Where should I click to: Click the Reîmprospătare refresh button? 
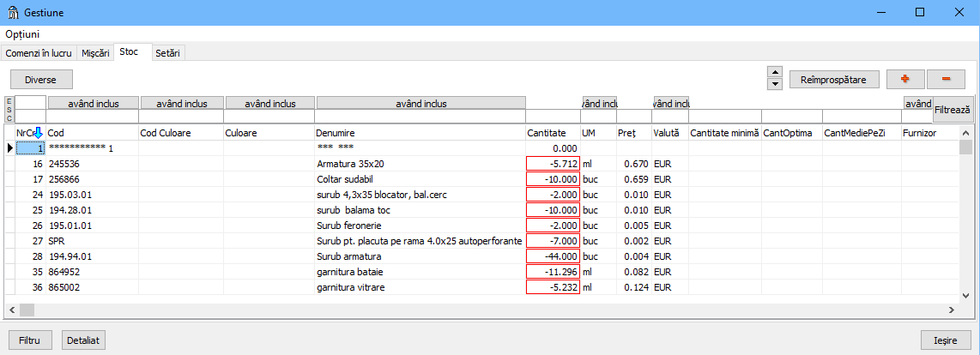(x=833, y=80)
